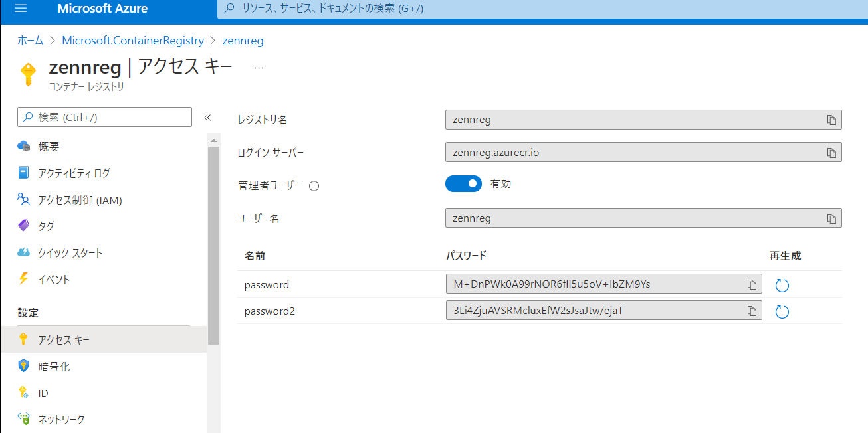Open the Azure portal hamburger menu
The width and height of the screenshot is (868, 433).
[20, 9]
